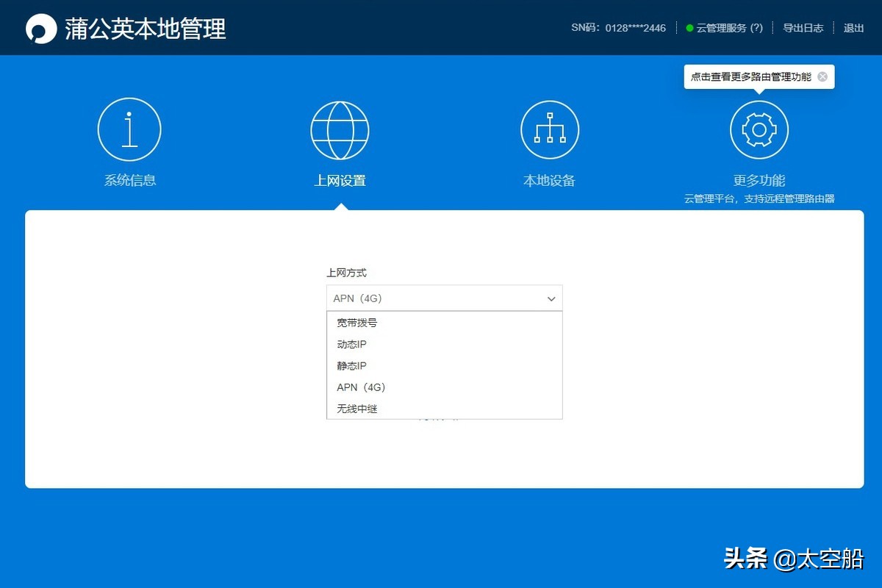Dismiss the tooltip via its close icon

(x=822, y=76)
